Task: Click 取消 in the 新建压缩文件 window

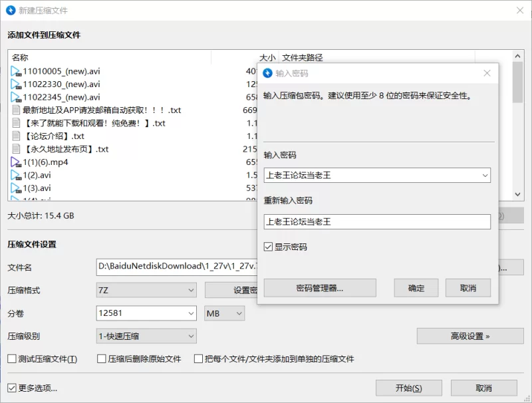Action: tap(484, 388)
